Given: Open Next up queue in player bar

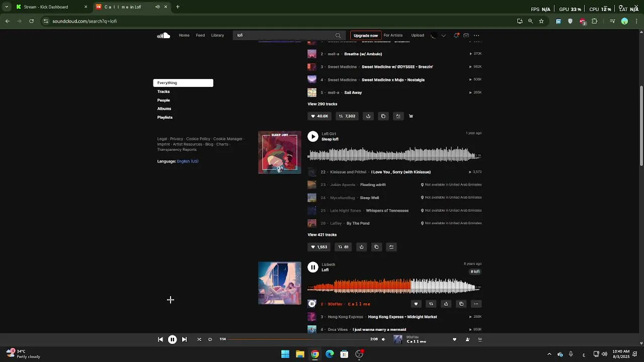Looking at the screenshot, I should click(x=480, y=339).
